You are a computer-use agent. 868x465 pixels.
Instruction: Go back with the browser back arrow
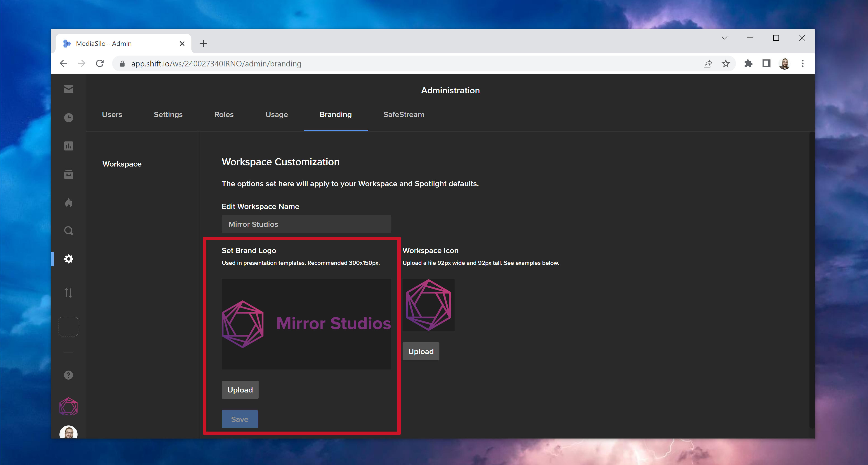[x=63, y=63]
